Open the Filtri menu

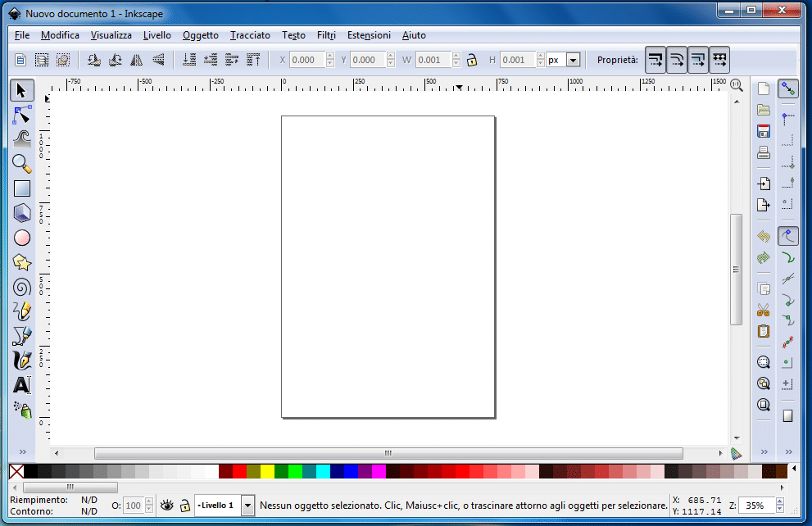click(326, 35)
